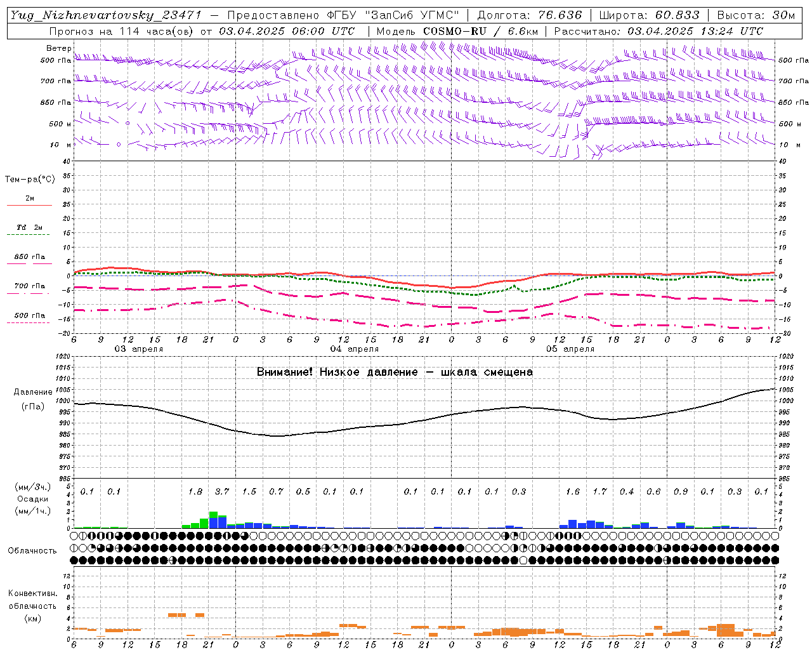This screenshot has height=650, width=812.
Task: Select the text Предоставлено ФГБУ "ЗапСиб УГМС"
Action: (x=343, y=15)
